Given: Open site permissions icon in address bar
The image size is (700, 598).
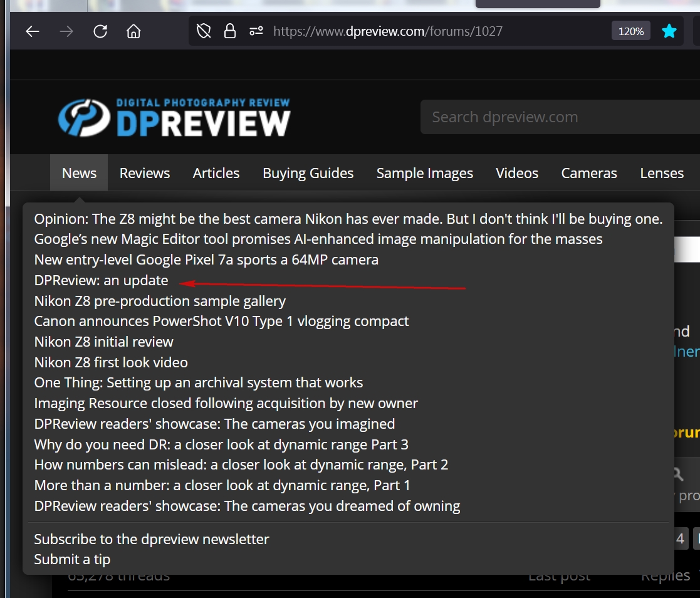Looking at the screenshot, I should coord(256,31).
